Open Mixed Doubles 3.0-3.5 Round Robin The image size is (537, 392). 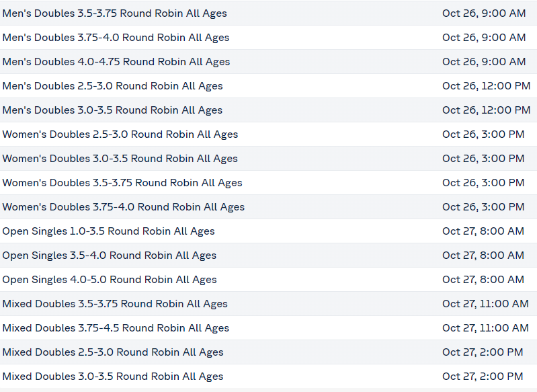click(112, 377)
